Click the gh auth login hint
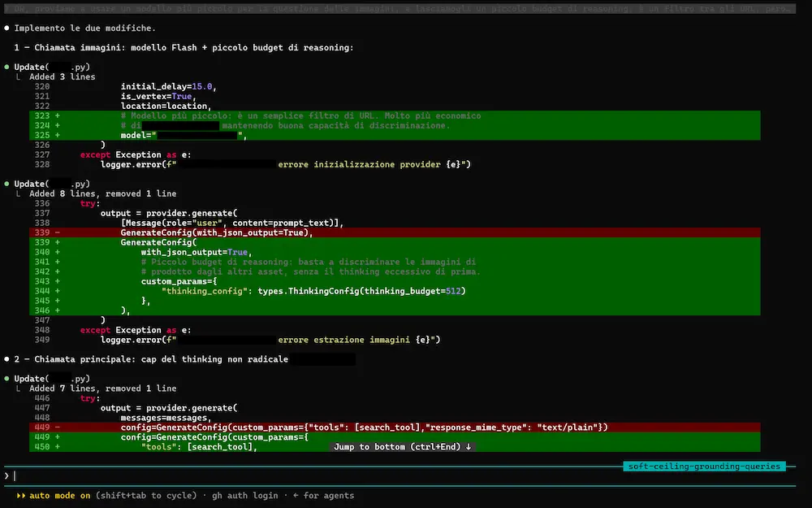Screen dimensions: 812x508 tap(245, 496)
